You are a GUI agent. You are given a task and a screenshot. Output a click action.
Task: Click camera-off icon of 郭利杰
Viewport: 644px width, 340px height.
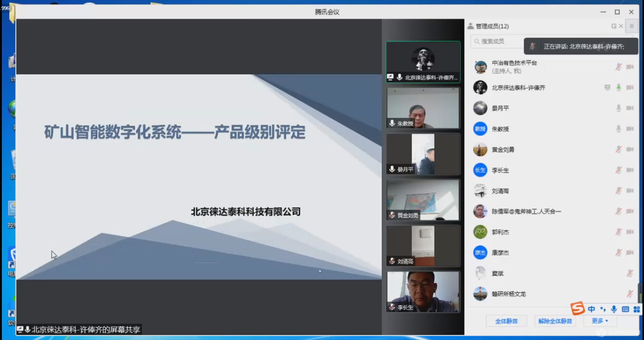point(630,232)
